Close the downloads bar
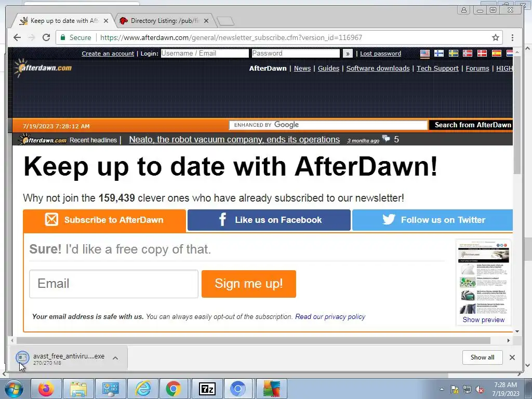The image size is (532, 399). tap(512, 357)
